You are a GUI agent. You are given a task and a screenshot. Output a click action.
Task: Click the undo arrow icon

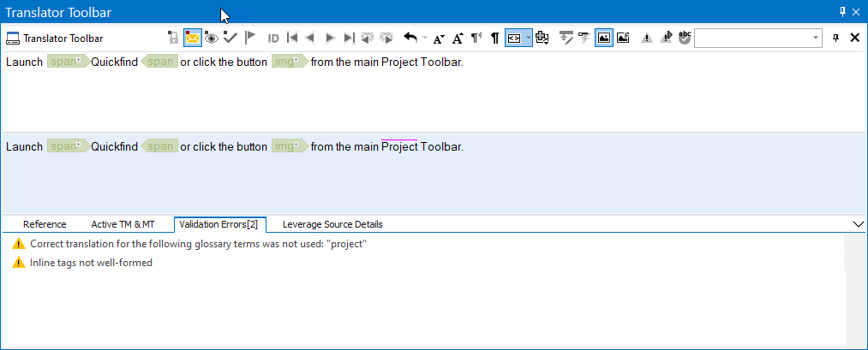(x=410, y=38)
